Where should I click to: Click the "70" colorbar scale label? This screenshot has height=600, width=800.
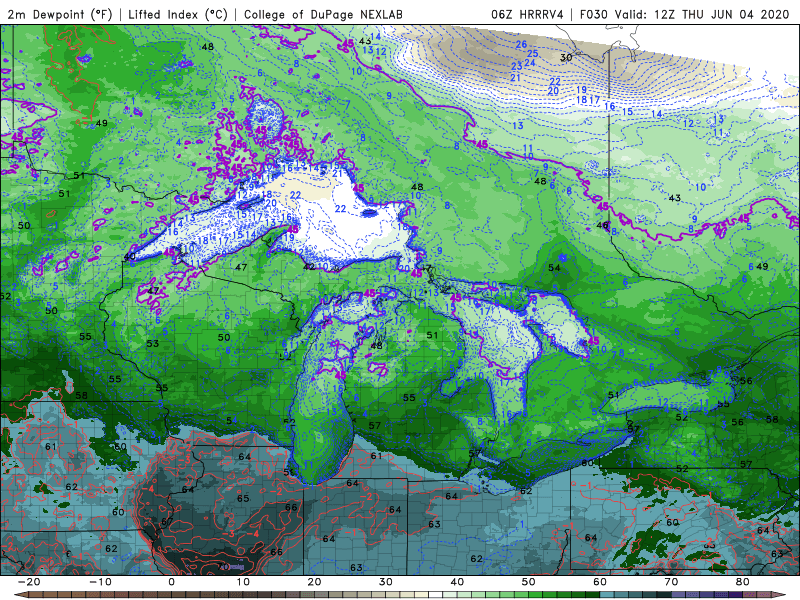671,582
